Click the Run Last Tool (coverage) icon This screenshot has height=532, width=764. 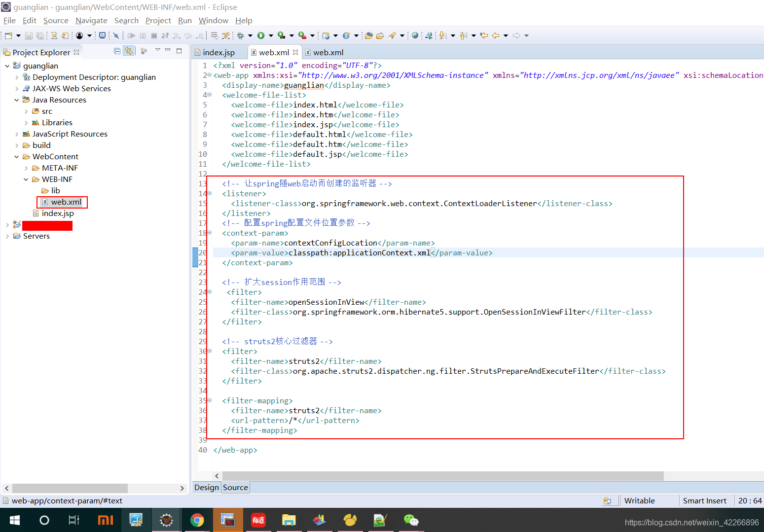click(282, 35)
